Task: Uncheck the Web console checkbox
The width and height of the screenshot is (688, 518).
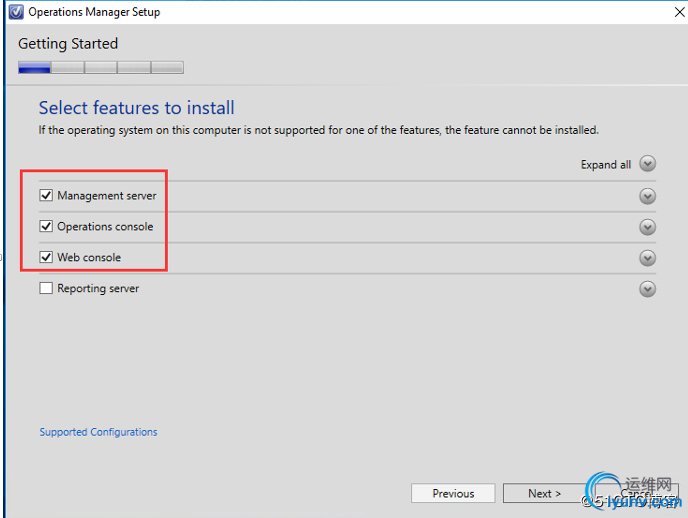Action: (46, 258)
